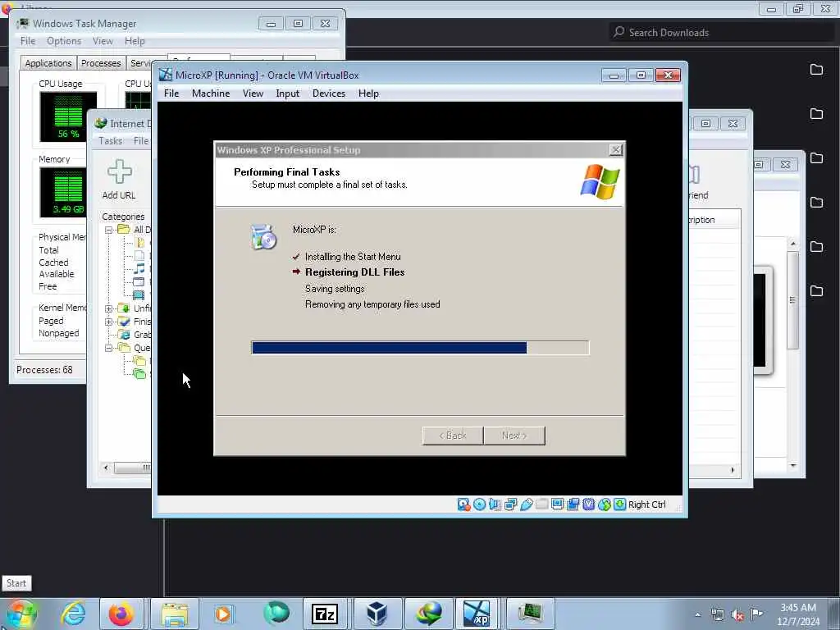Screen dimensions: 840x630
Task: Click the Saving settings step text
Action: click(335, 288)
